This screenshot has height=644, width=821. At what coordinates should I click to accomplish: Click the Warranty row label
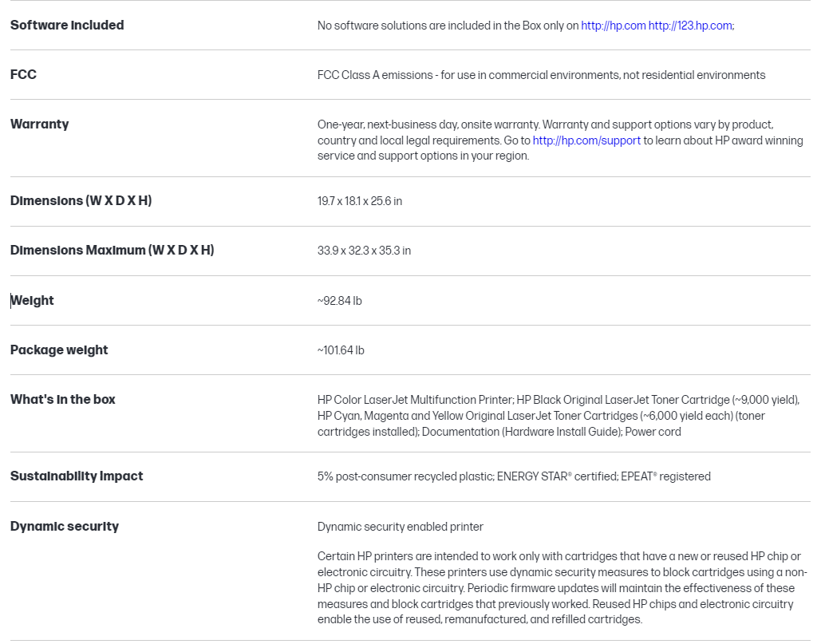point(39,124)
